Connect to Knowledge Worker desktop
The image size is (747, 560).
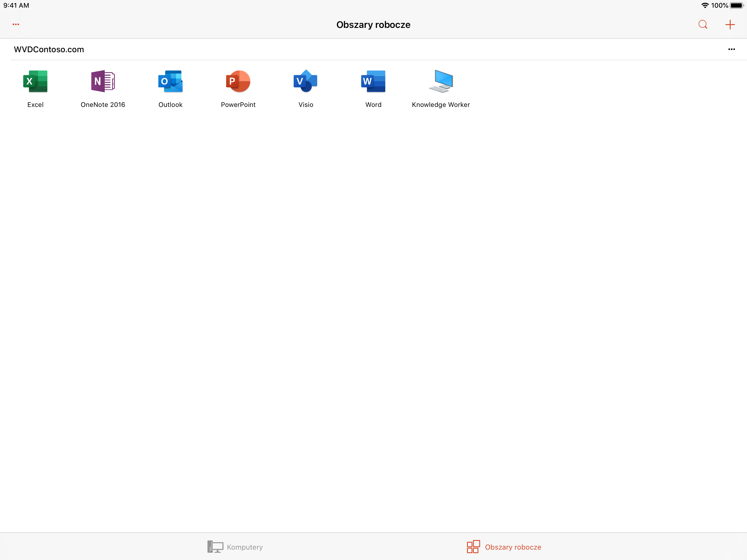click(441, 81)
